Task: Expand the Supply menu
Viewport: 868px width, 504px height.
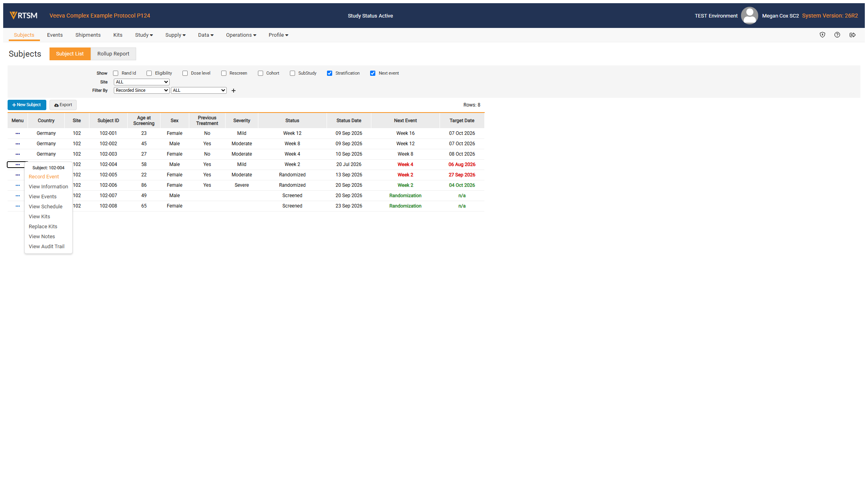Action: (x=175, y=35)
